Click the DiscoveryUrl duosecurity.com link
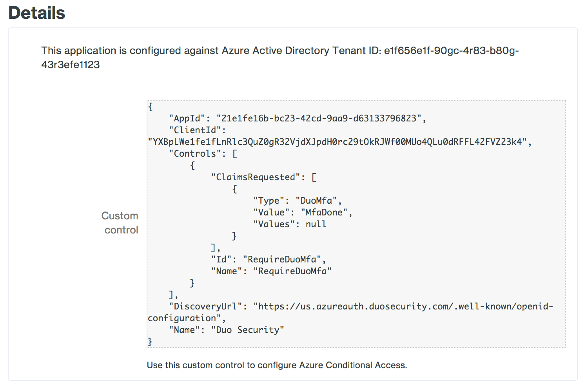This screenshot has width=588, height=387. [x=404, y=306]
